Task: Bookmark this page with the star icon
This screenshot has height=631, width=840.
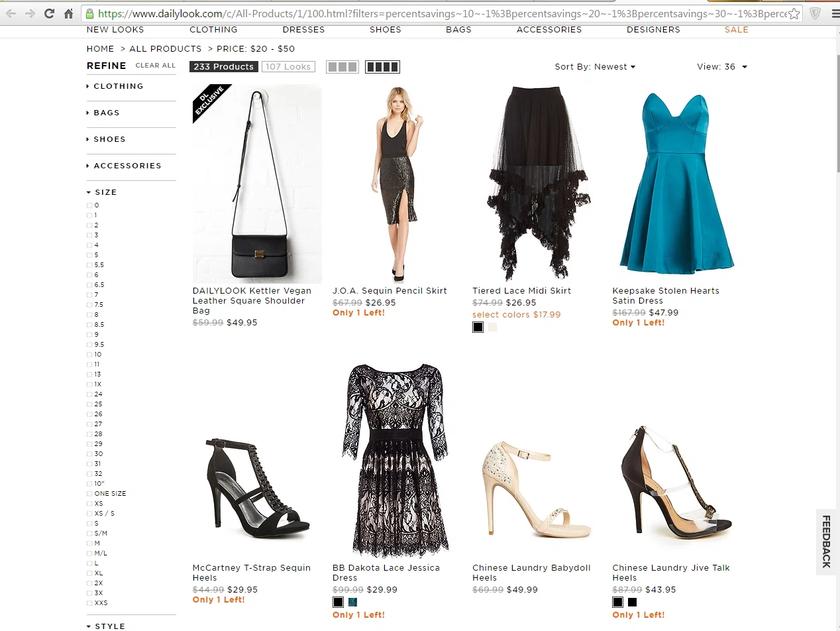Action: [x=794, y=13]
